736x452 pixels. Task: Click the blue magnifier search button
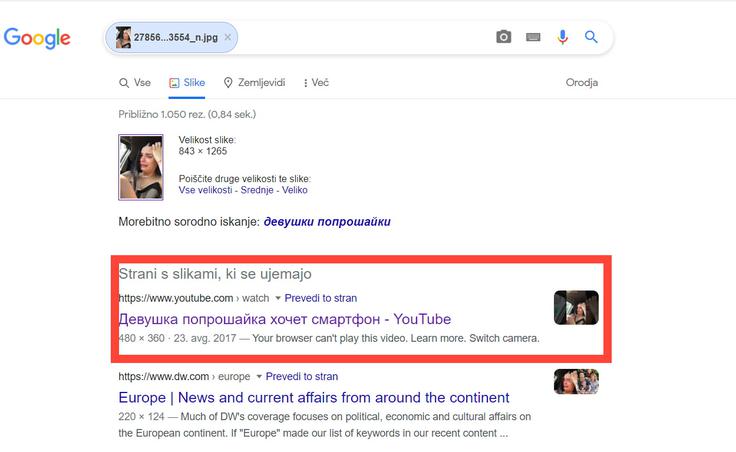(591, 37)
